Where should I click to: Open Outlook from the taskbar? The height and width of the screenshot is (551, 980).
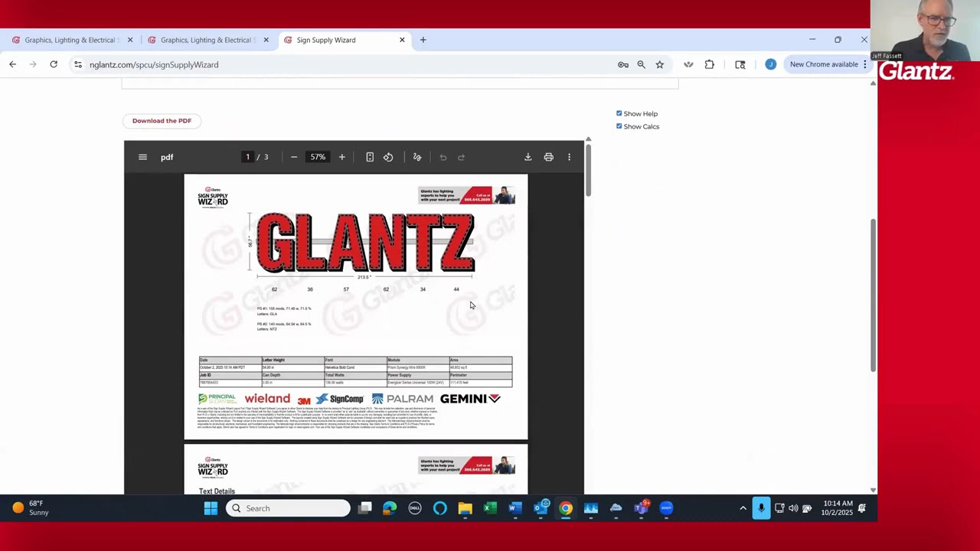point(541,508)
